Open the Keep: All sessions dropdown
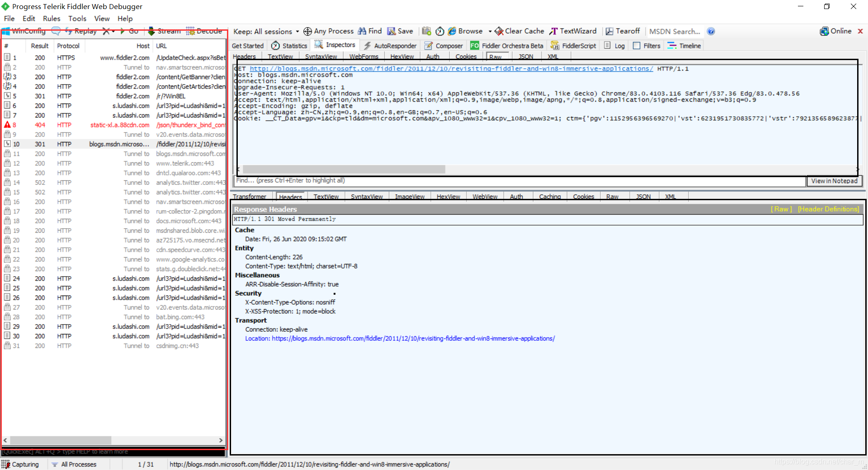Viewport: 868px width, 470px height. click(x=266, y=31)
